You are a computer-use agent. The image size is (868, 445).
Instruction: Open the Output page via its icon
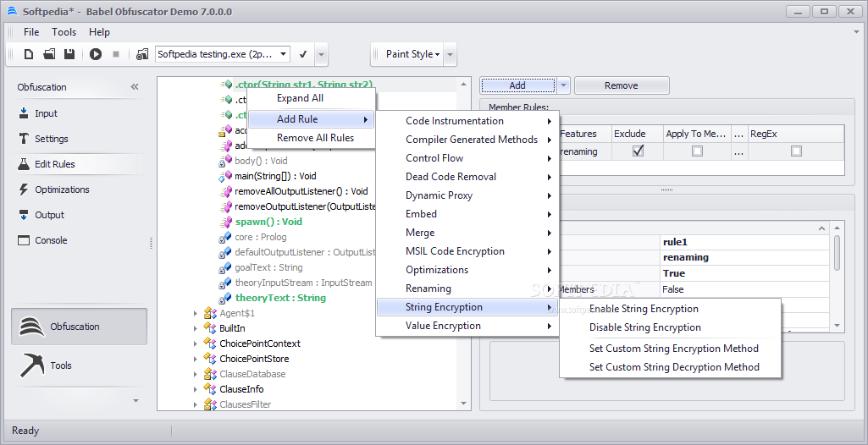24,215
